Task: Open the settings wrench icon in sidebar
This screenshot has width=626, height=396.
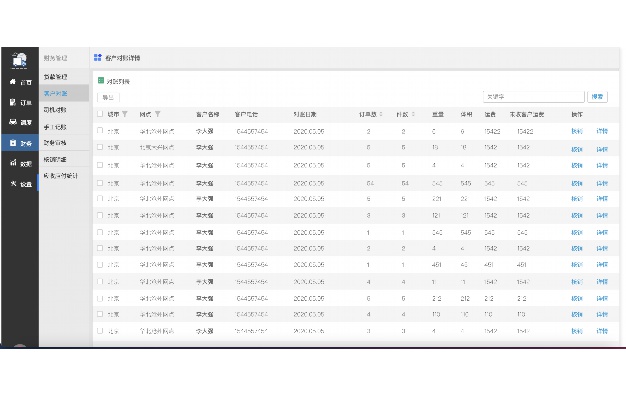Action: point(13,183)
